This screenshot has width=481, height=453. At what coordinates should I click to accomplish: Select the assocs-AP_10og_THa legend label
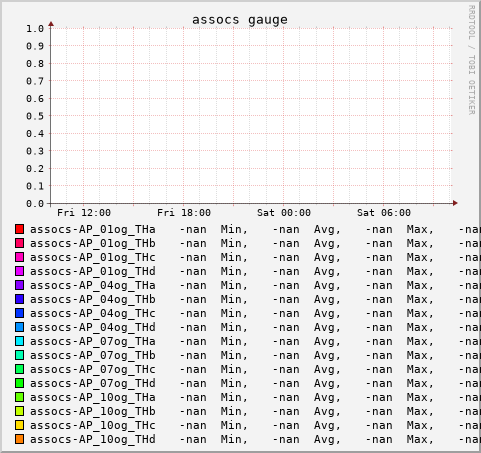93,398
